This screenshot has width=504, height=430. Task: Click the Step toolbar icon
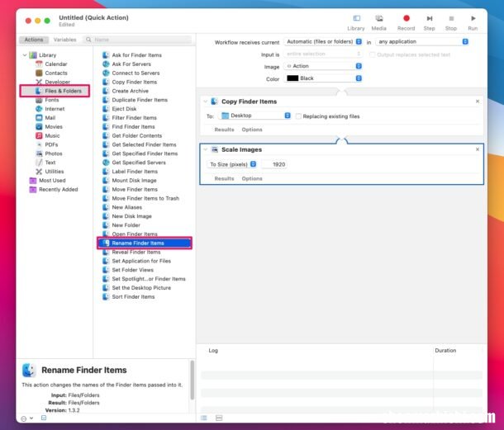[430, 19]
